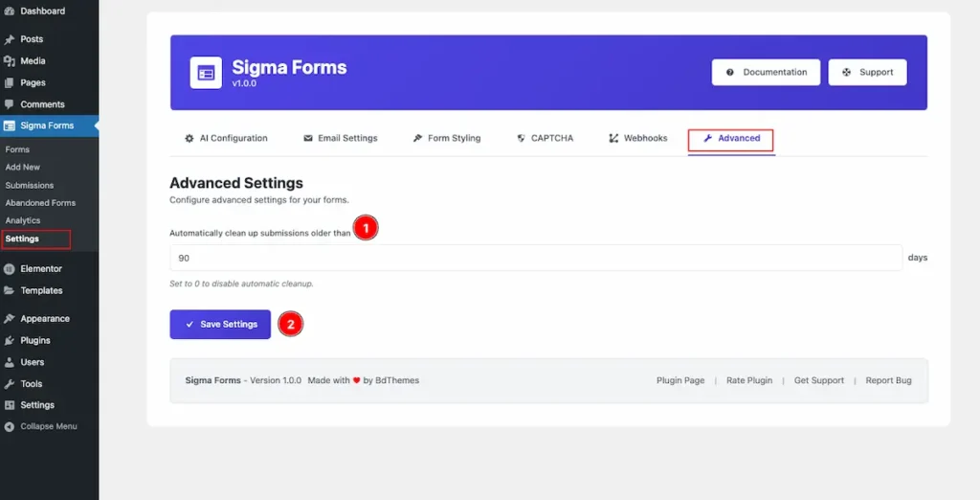980x500 pixels.
Task: Go to the CAPTCHA tab
Action: pos(545,138)
